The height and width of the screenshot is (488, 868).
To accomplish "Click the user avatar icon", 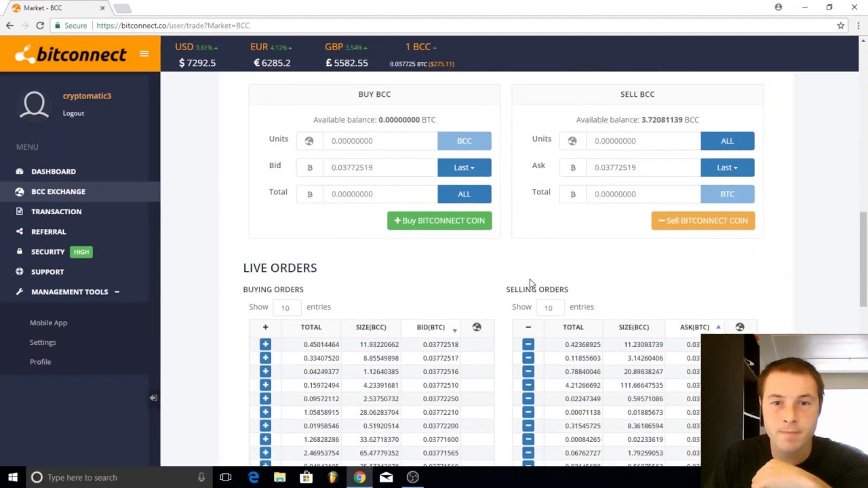I will click(x=35, y=105).
